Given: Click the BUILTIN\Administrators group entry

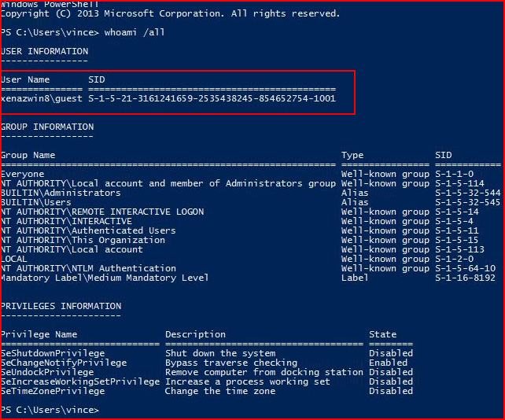Looking at the screenshot, I should [61, 193].
